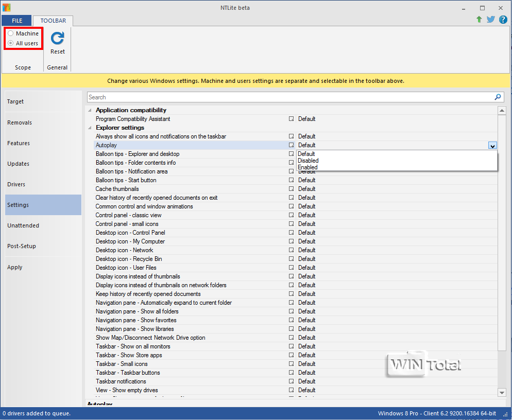Click the Reset icon in the toolbar
This screenshot has width=512, height=420.
58,39
